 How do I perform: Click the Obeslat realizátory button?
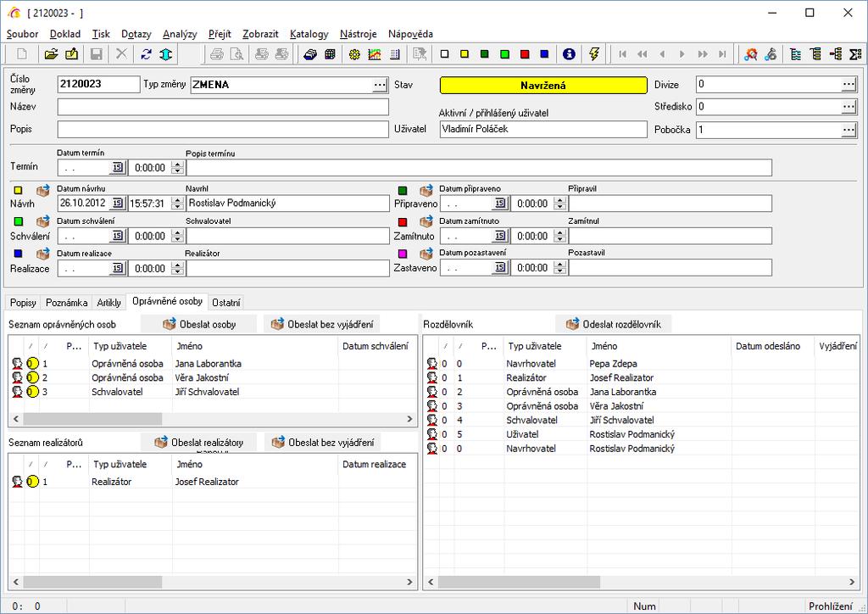(199, 442)
